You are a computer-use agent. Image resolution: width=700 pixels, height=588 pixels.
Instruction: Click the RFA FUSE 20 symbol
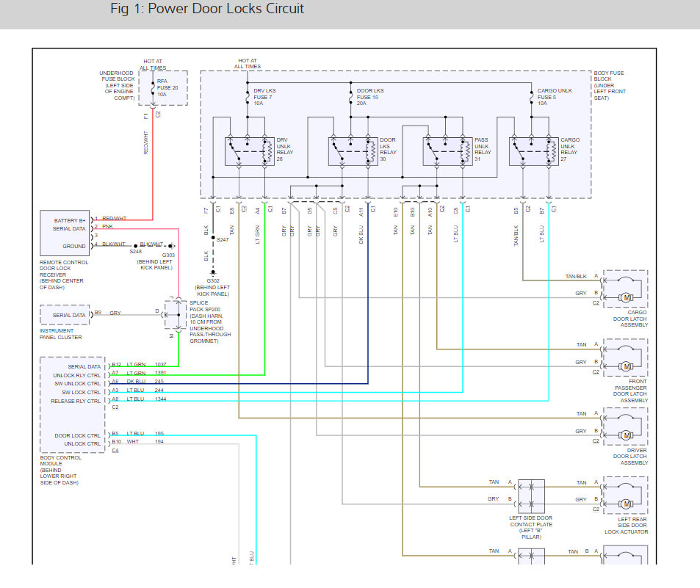[x=153, y=88]
